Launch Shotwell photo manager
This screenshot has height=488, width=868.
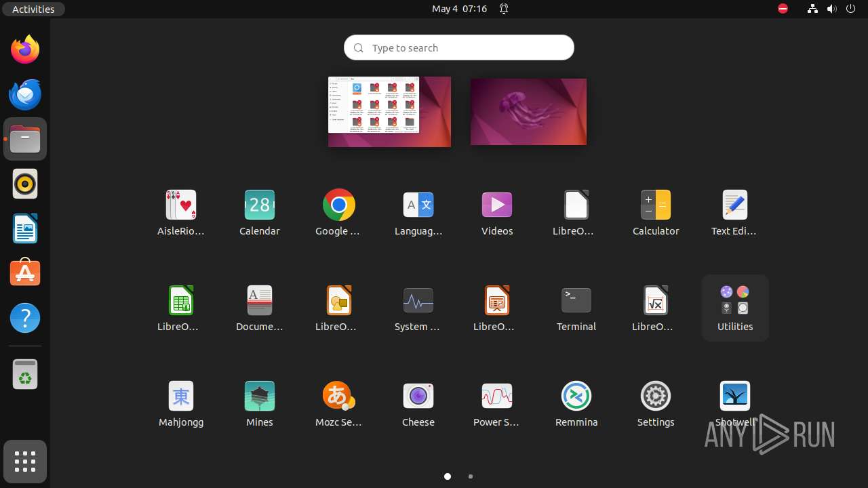point(734,404)
